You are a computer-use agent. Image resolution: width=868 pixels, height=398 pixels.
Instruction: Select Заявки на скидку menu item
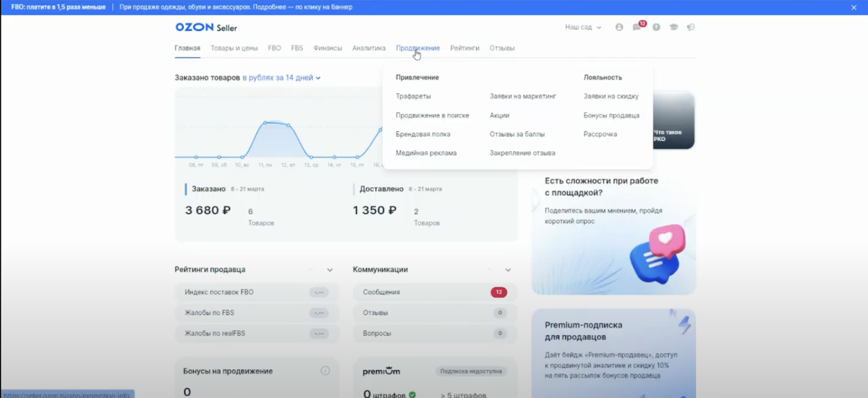(x=611, y=96)
